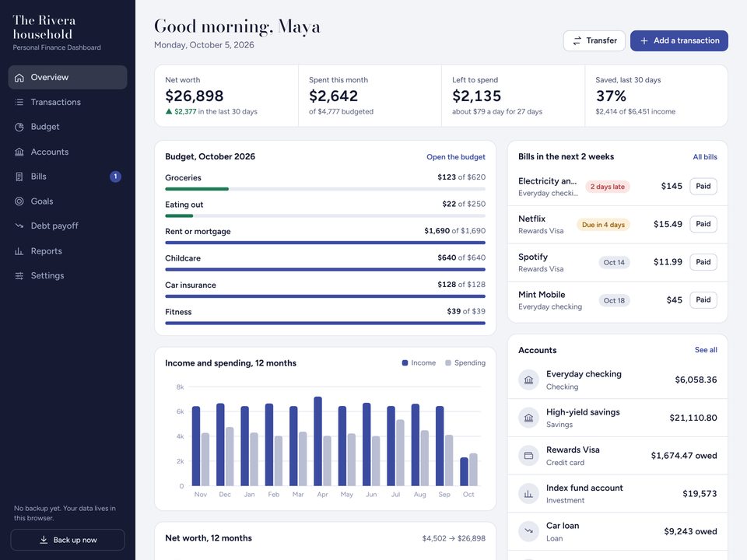
Task: Select Debt payoff in the sidebar
Action: (68, 226)
